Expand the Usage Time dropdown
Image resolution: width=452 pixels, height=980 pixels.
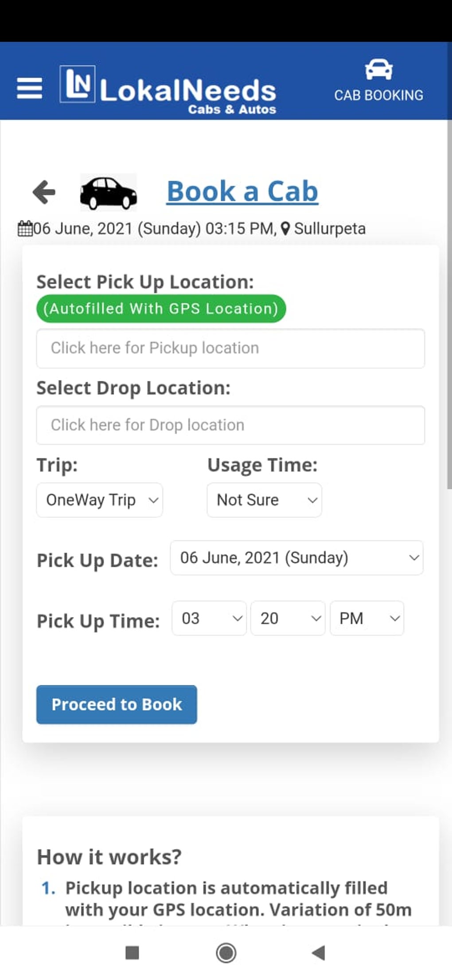click(x=264, y=500)
